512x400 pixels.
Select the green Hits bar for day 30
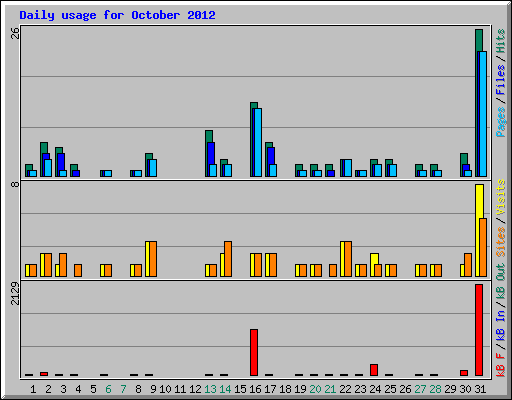tap(464, 159)
